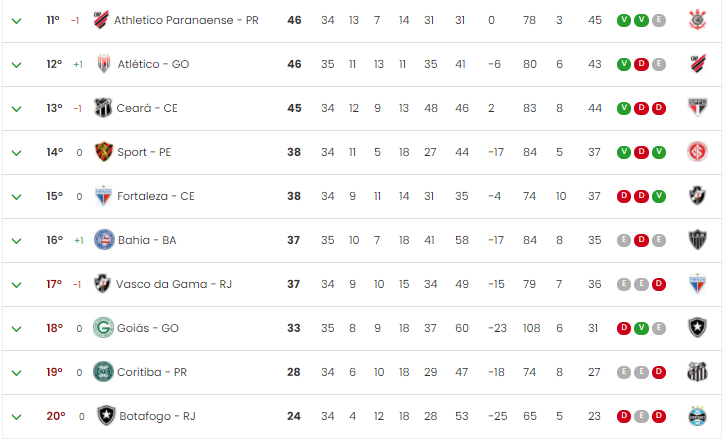This screenshot has width=725, height=441.
Task: Click Goiás points value 33
Action: [x=294, y=328]
